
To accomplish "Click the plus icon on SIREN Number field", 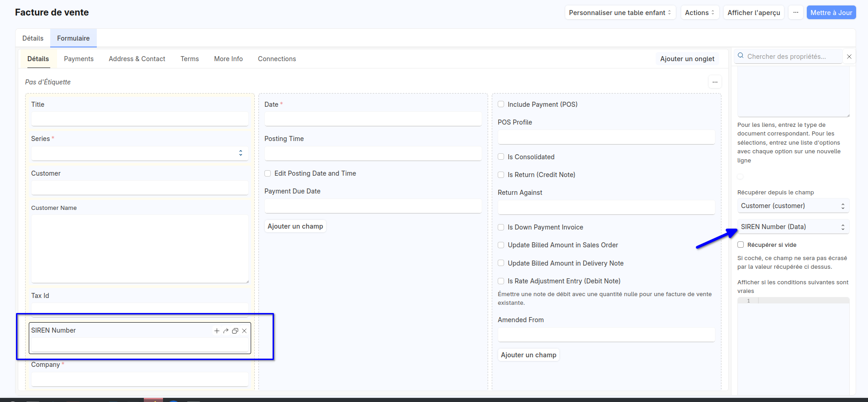I will tap(216, 331).
